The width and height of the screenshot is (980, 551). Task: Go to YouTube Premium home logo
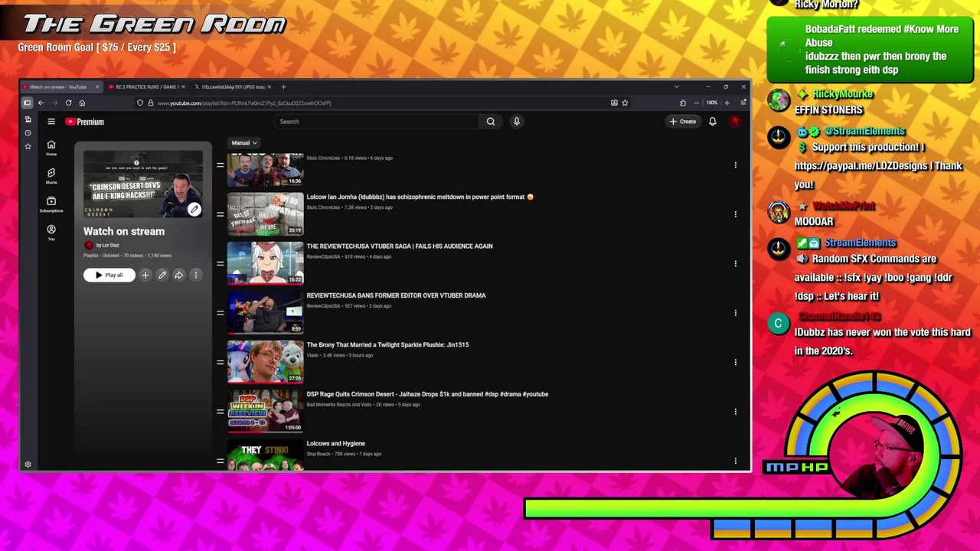coord(84,122)
